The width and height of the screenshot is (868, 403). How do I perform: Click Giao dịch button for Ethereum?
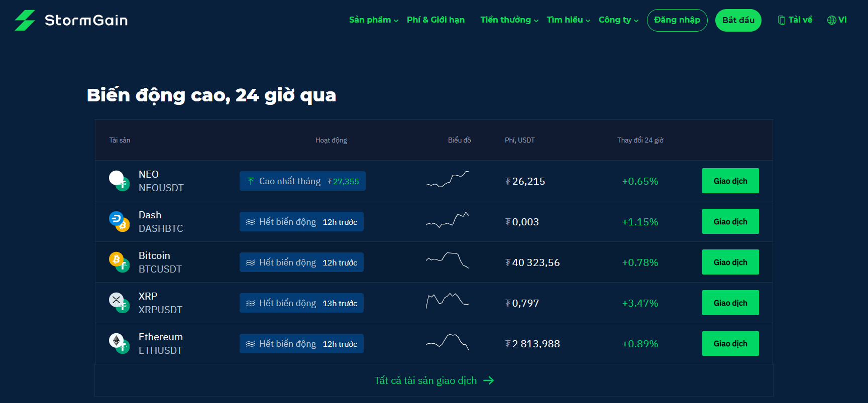pos(730,343)
